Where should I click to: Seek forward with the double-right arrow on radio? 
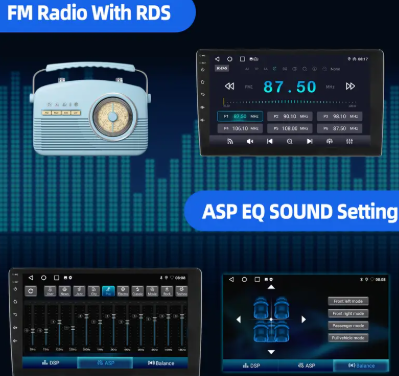tap(350, 86)
